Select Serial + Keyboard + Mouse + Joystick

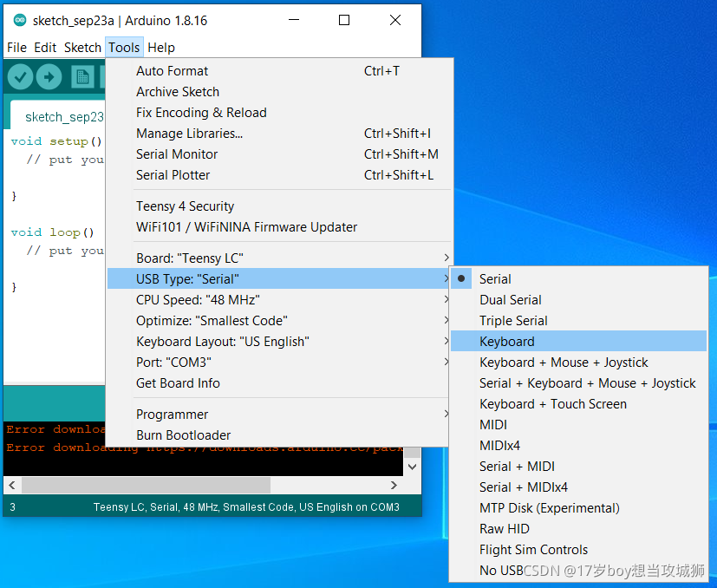coord(578,383)
